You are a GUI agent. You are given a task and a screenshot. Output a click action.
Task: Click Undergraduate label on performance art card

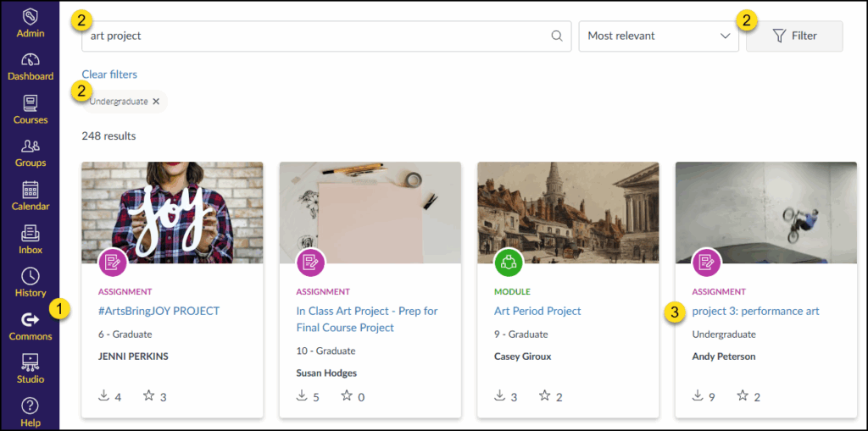coord(724,334)
